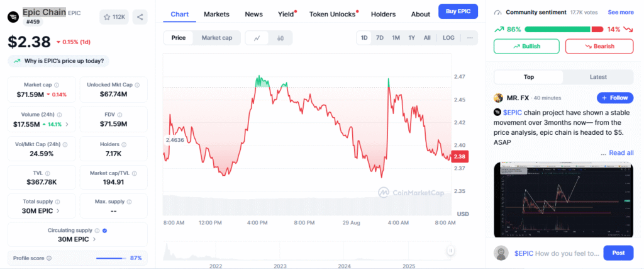Click Vol/Mkt Cap (24h) info icon
This screenshot has height=269, width=644.
click(65, 145)
